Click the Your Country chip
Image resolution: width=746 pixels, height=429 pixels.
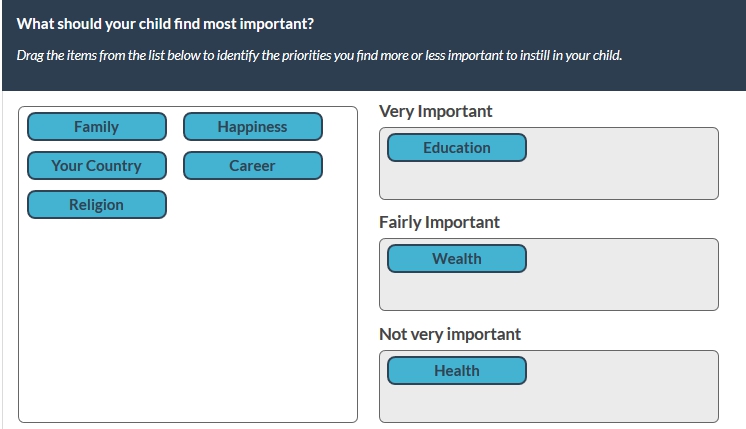(x=96, y=166)
